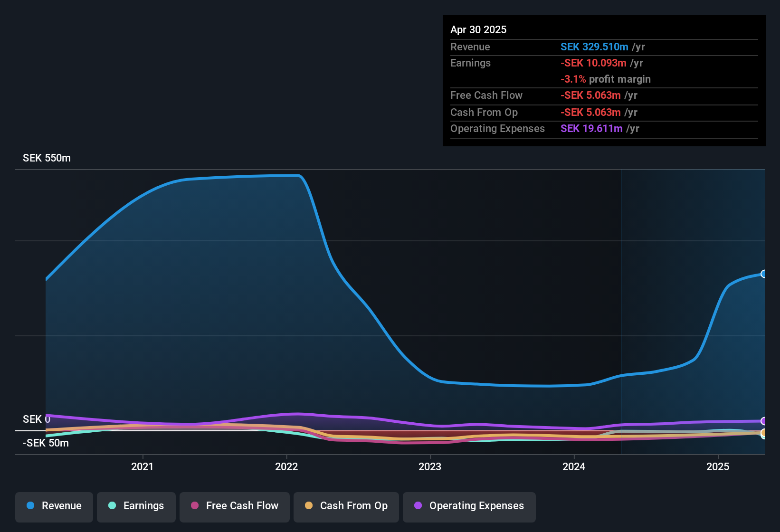
Task: Click the -SEK 5.063m Cash From Op value
Action: pyautogui.click(x=590, y=112)
